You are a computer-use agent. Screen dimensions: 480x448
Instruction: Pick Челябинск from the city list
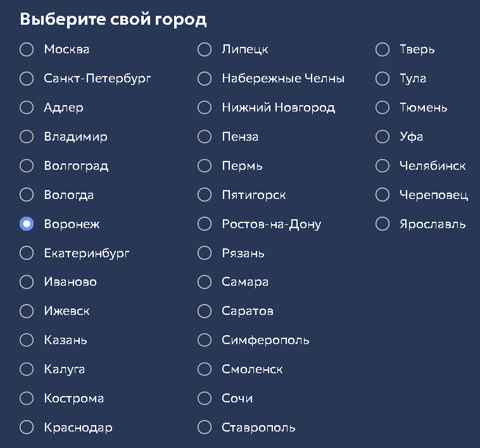(382, 166)
